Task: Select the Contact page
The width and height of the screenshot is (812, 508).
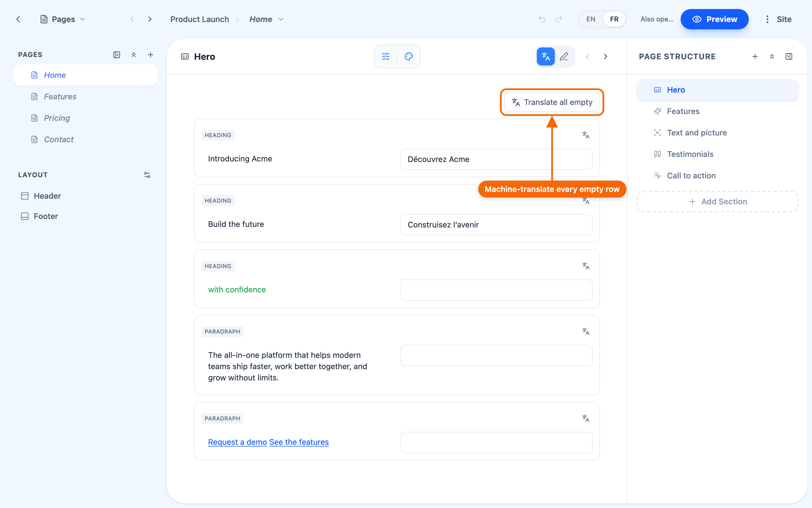Action: (85, 139)
